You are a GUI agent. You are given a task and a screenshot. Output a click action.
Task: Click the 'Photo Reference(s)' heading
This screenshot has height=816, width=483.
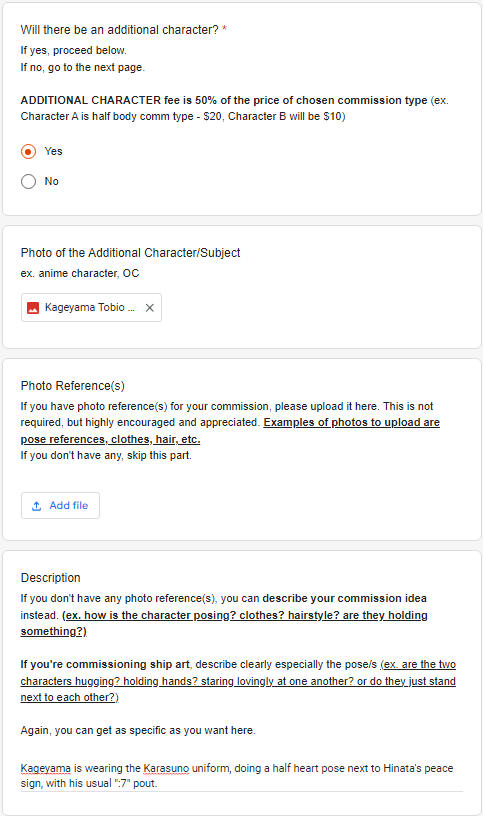[x=73, y=386]
